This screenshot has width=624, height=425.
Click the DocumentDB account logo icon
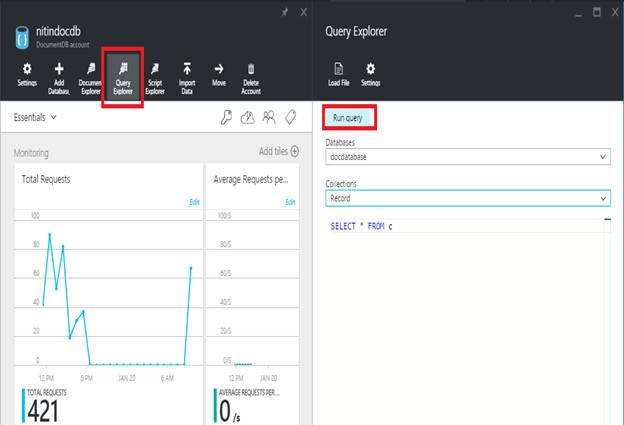22,38
